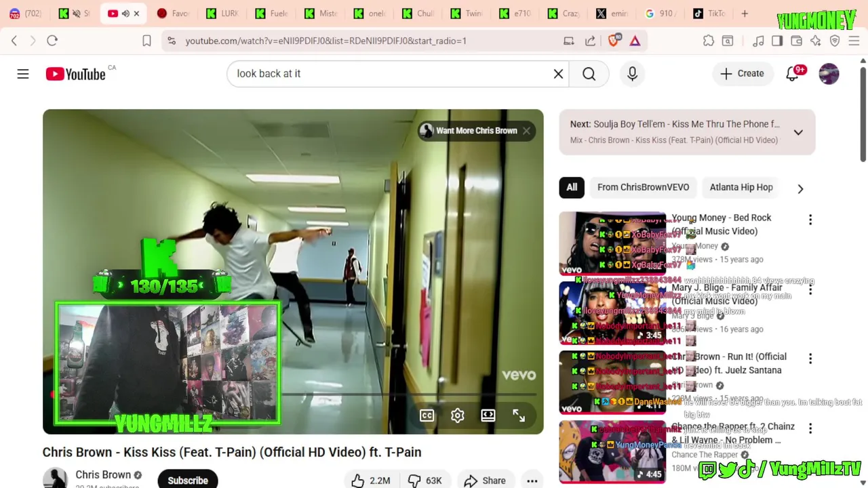Share the Kiss Kiss video
Viewport: 868px width, 488px height.
pos(485,481)
